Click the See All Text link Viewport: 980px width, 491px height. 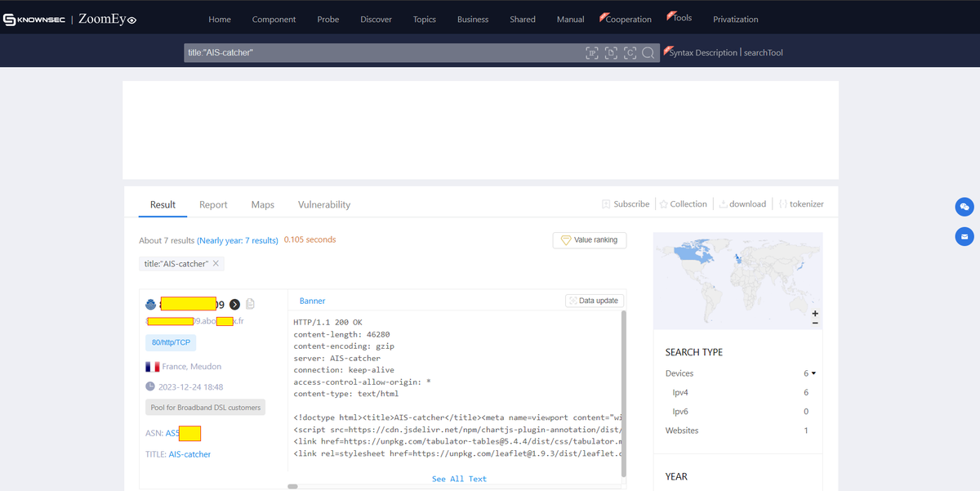pos(459,479)
